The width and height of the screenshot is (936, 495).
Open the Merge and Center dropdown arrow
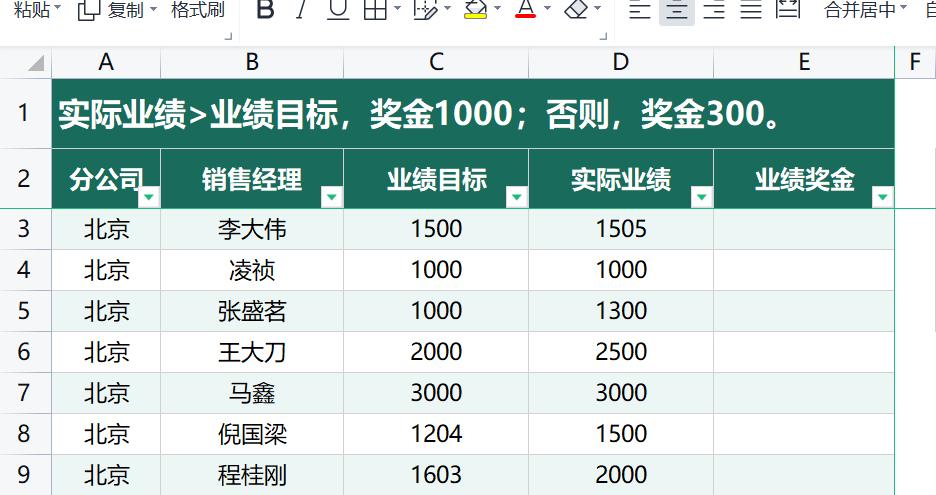[x=903, y=8]
